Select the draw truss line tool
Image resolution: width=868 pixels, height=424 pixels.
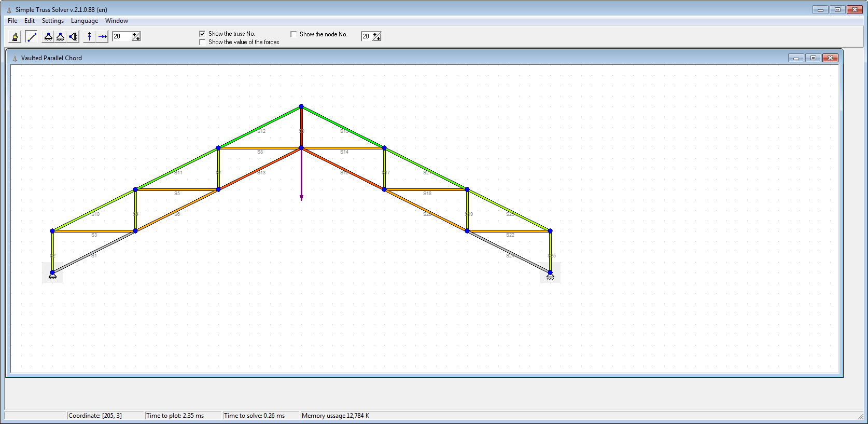(x=32, y=36)
